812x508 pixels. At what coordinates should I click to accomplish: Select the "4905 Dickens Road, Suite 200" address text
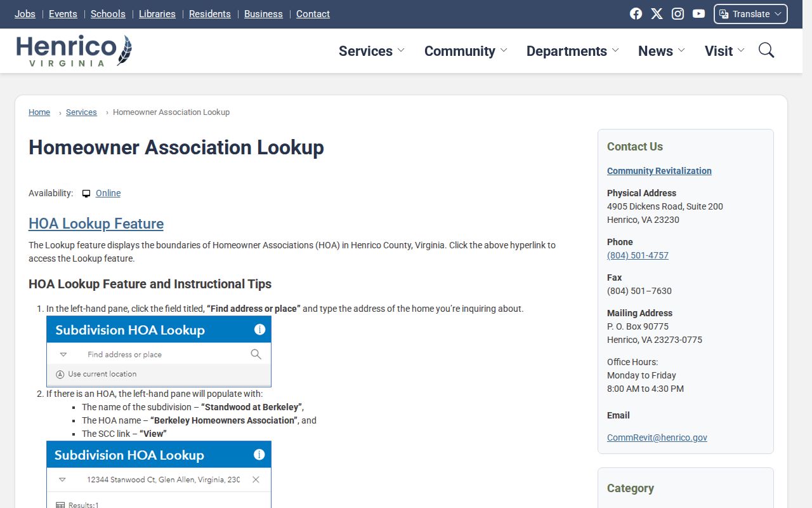[665, 206]
